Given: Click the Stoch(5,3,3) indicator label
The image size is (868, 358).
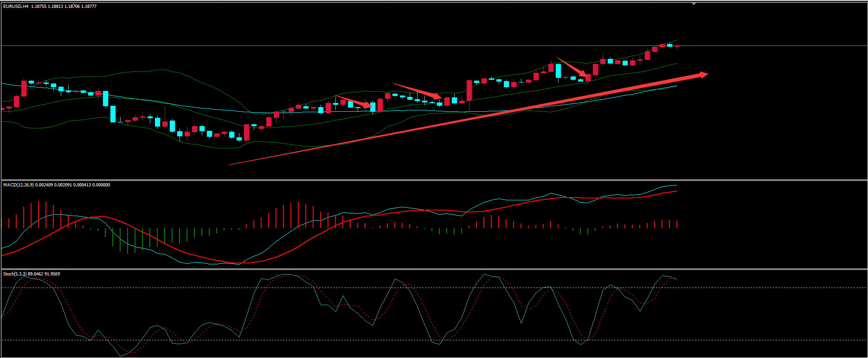Looking at the screenshot, I should [14, 274].
